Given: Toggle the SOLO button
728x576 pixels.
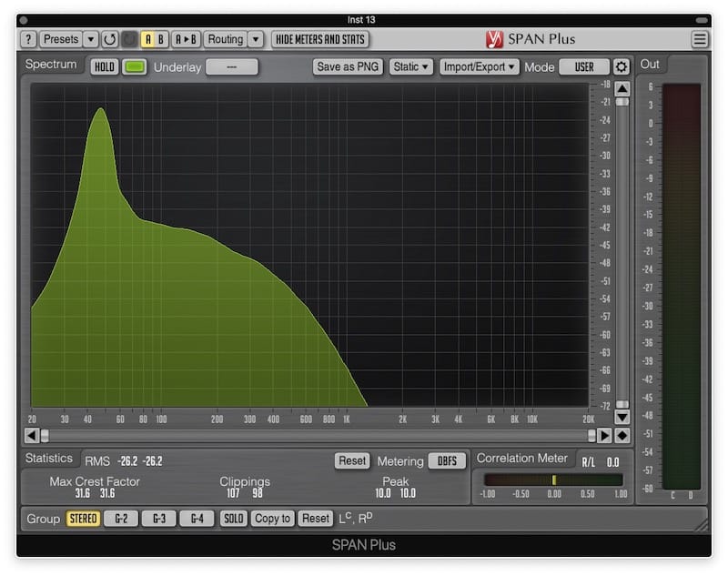Looking at the screenshot, I should click(234, 519).
